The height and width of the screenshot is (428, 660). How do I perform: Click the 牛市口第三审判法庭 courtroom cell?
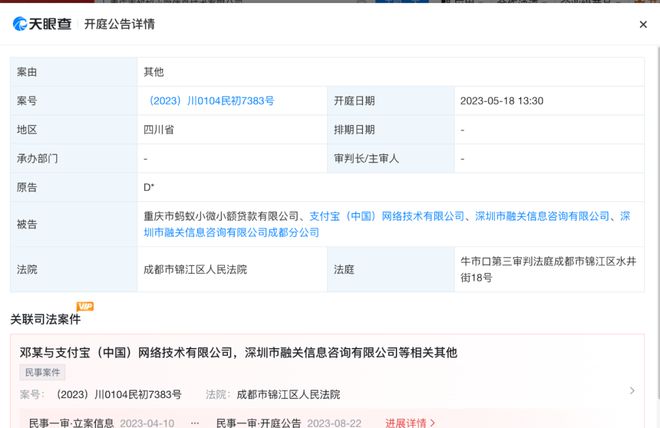(x=549, y=270)
